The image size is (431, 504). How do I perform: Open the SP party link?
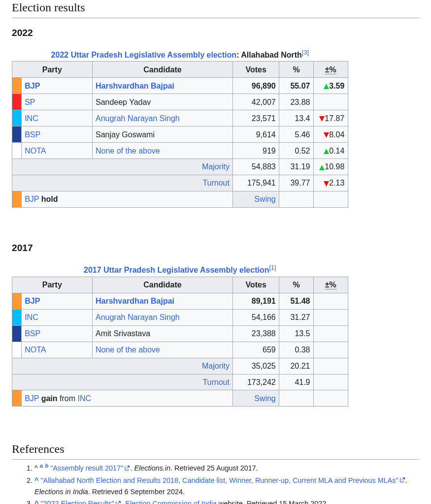[x=30, y=102]
